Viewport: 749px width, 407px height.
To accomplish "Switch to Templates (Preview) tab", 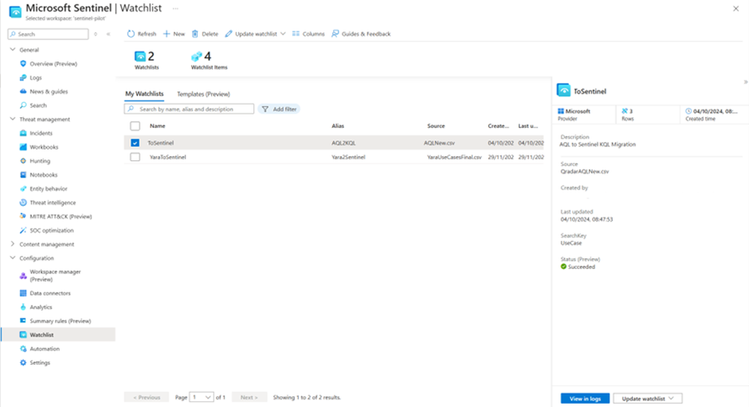I will 203,94.
